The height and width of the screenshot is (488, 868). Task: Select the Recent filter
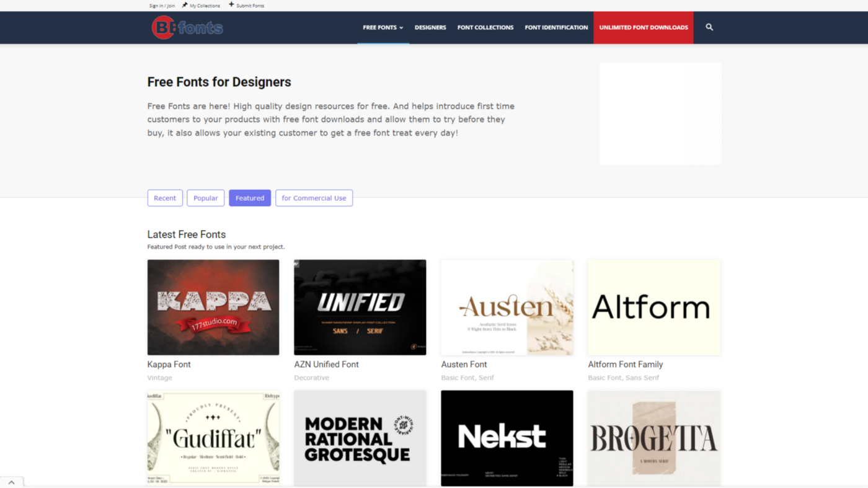pos(165,197)
